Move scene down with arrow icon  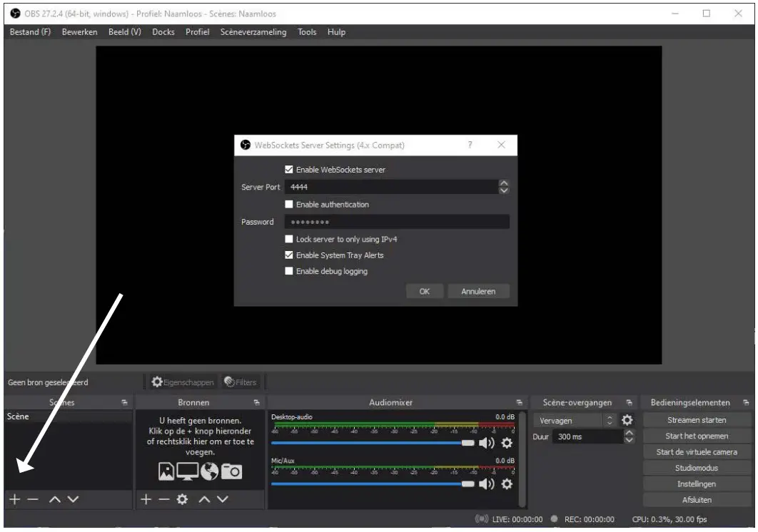point(73,499)
